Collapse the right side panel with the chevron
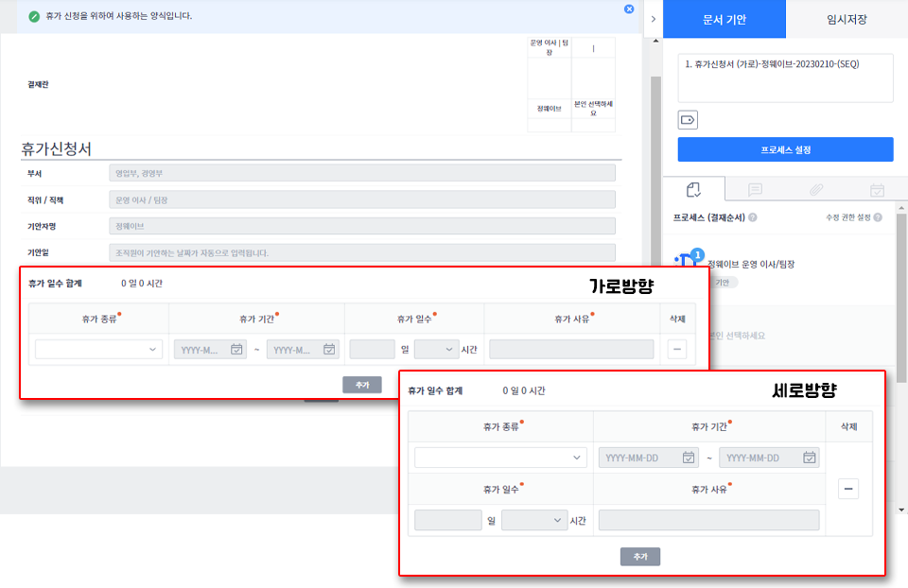 pos(654,19)
